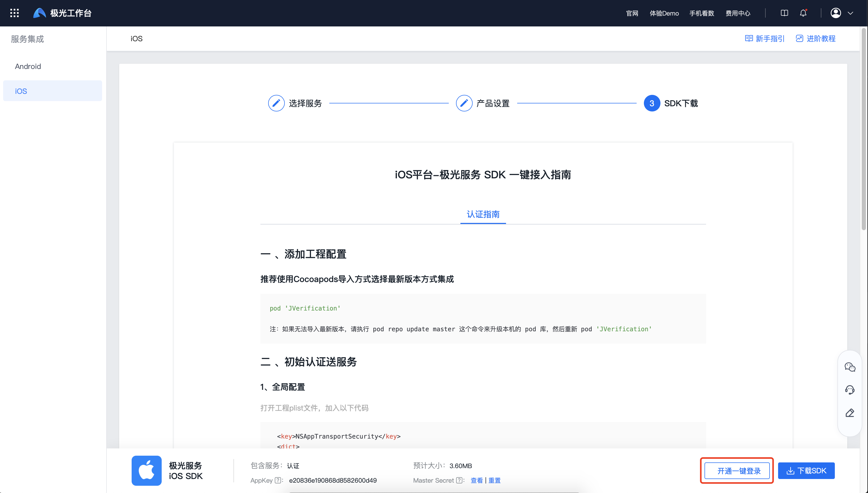868x493 pixels.
Task: Click the 产品设置 step pencil icon
Action: pyautogui.click(x=464, y=103)
